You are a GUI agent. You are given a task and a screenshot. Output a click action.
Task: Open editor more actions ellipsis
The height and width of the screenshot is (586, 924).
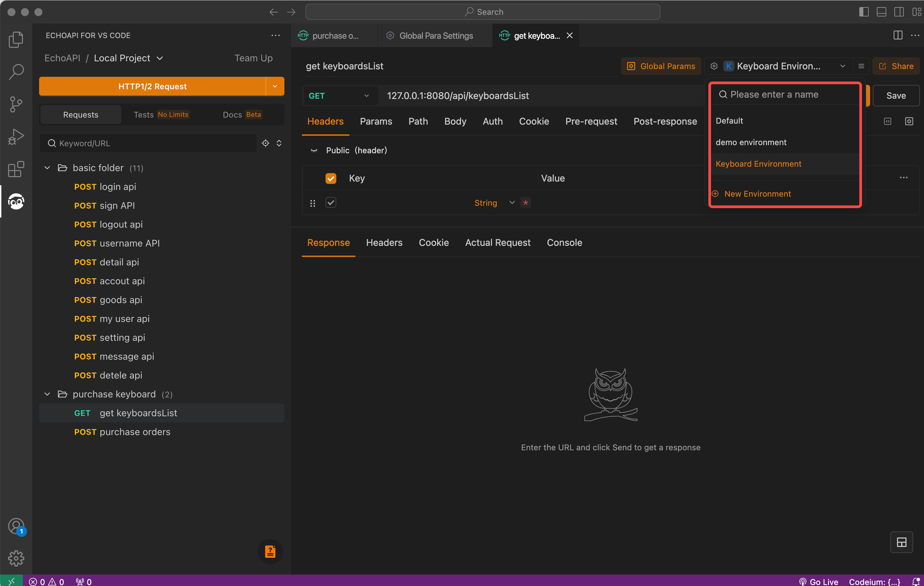pos(915,35)
